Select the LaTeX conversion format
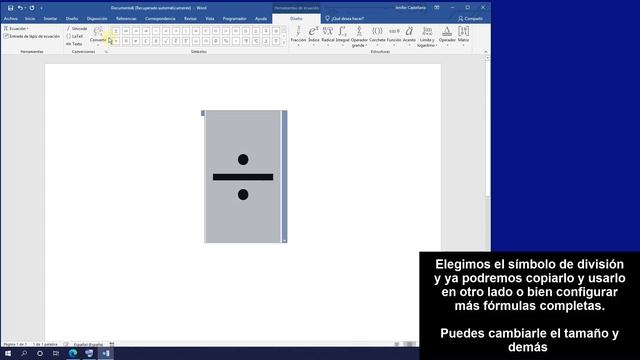 pyautogui.click(x=75, y=36)
